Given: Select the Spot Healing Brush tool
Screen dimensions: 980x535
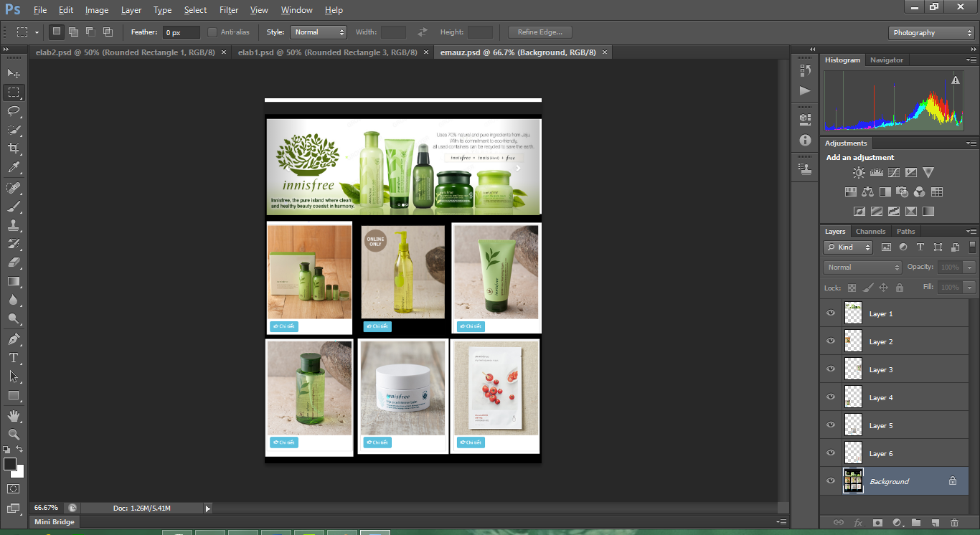Looking at the screenshot, I should coord(14,188).
